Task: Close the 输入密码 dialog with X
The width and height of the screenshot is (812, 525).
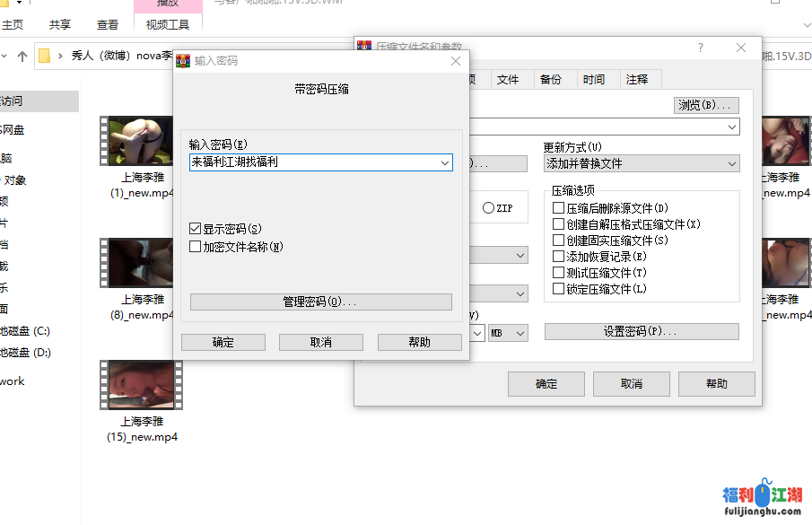Action: coord(455,61)
